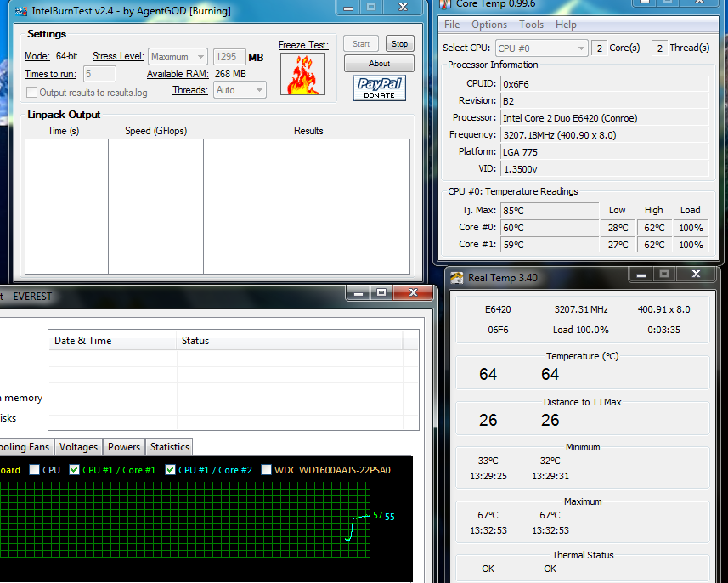Click the Speed (GFlops) column header
This screenshot has height=583, width=728.
156,131
